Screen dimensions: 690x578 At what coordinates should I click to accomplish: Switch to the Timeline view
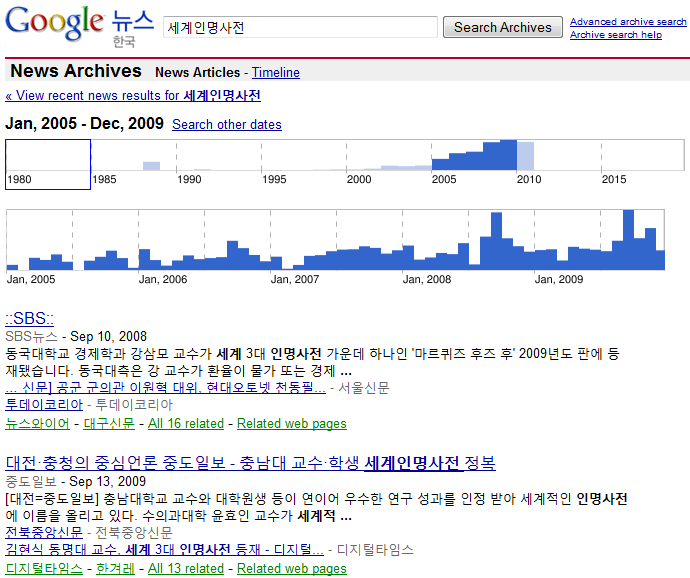pos(275,72)
